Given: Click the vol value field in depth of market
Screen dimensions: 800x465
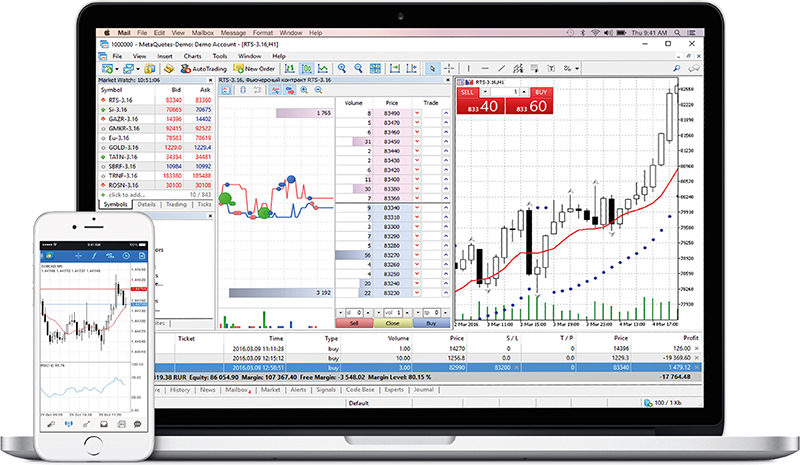Looking at the screenshot, I should click(x=392, y=312).
